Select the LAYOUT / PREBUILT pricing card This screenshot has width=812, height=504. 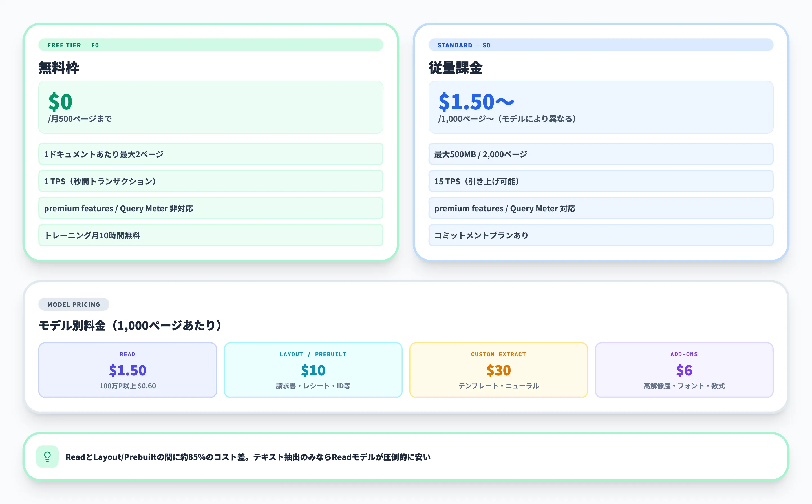(x=313, y=370)
